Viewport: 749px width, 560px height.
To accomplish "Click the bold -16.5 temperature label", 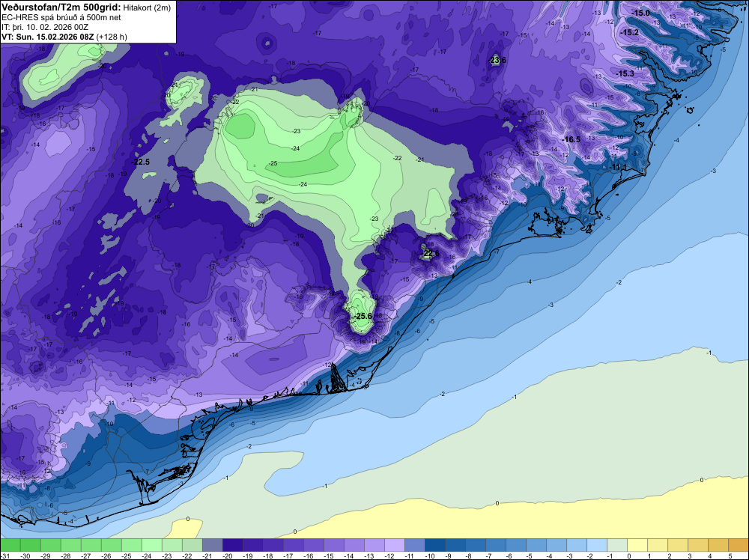I will (x=571, y=139).
